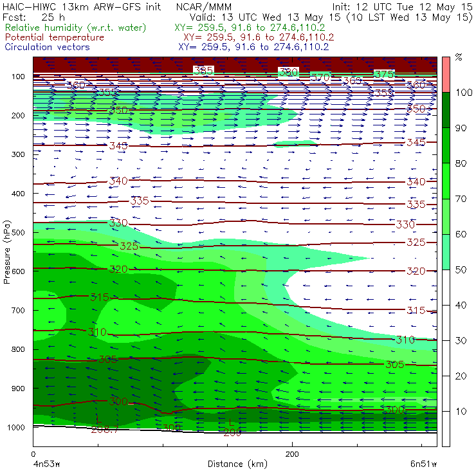Click the 'Fcst: 25 h' label

(33, 17)
